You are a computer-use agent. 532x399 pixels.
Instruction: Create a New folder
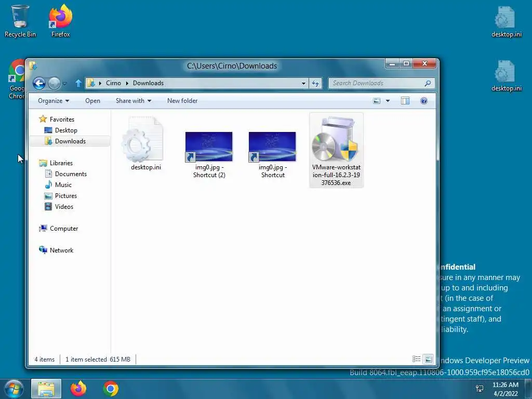click(x=182, y=101)
